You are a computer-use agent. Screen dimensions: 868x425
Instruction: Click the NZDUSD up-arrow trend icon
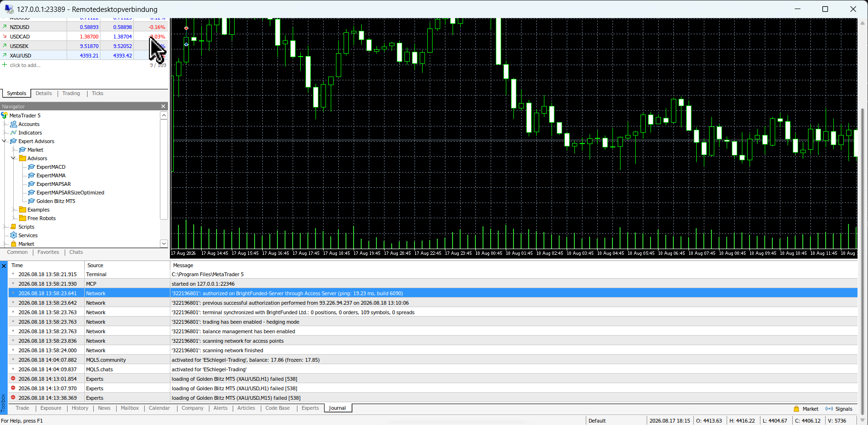click(x=5, y=27)
